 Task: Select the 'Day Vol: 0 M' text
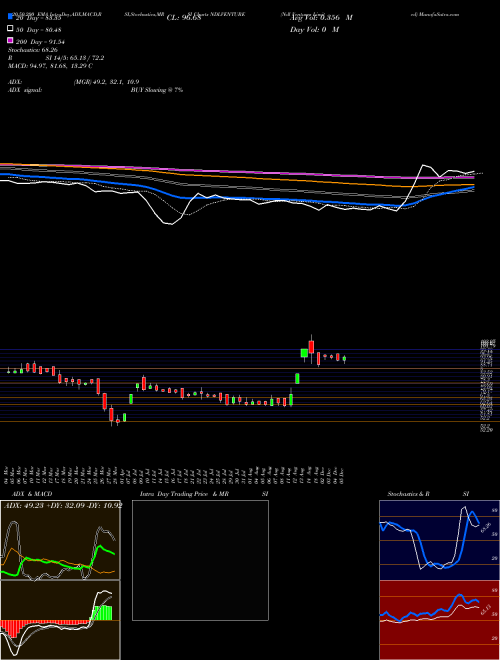coord(314,30)
